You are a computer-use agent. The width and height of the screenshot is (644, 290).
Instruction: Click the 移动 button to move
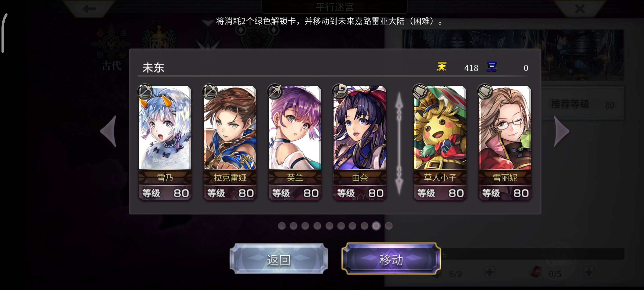391,259
